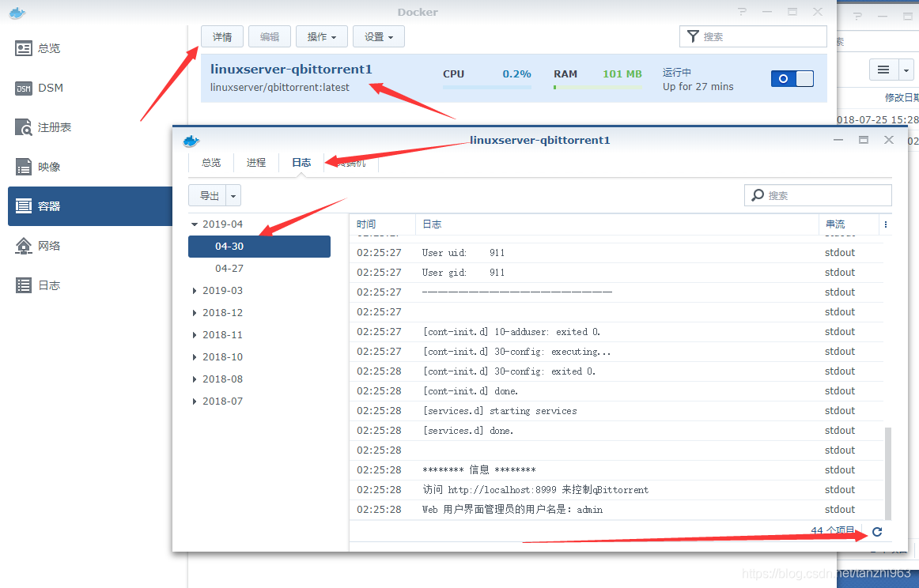Click the RAM usage bar of the container
Image resolution: width=919 pixels, height=588 pixels.
pyautogui.click(x=598, y=87)
